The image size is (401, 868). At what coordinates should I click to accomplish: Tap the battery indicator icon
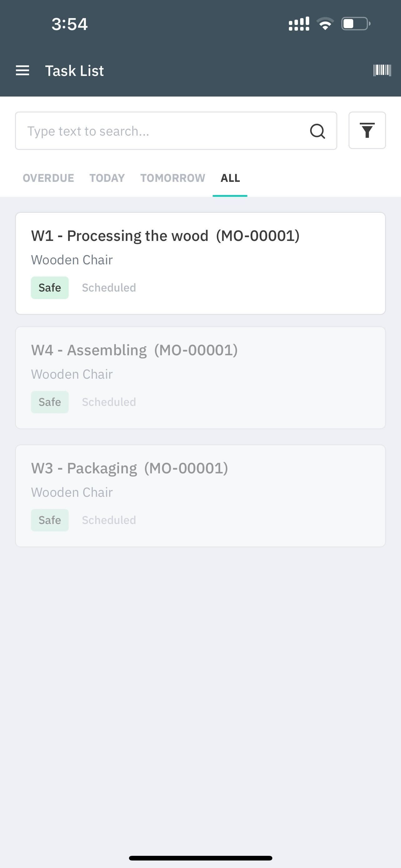point(356,24)
